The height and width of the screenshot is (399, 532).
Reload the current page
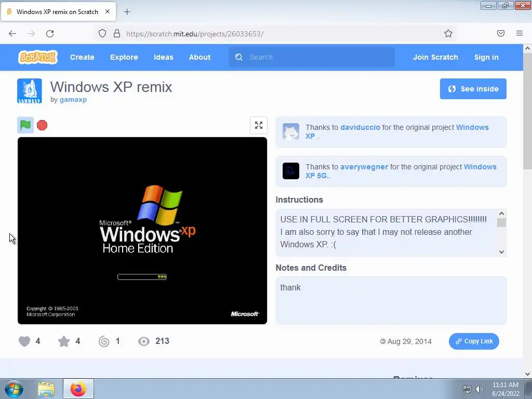(x=50, y=34)
